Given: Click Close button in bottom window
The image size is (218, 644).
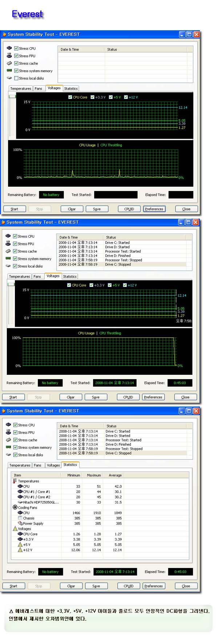Looking at the screenshot, I should [186, 586].
